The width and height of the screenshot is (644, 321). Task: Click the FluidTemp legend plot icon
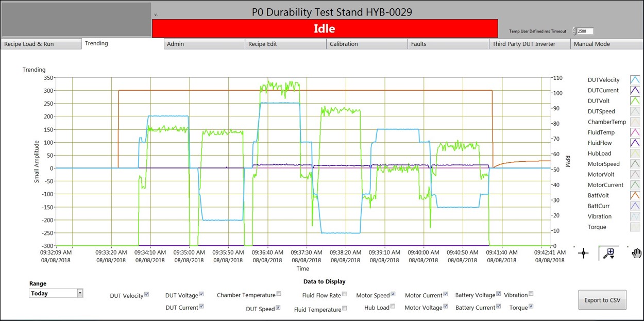pos(634,132)
